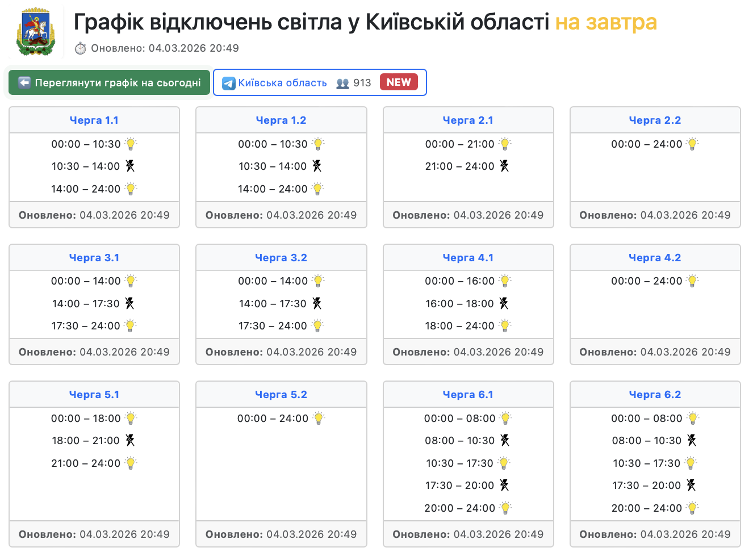Click the light bulb for 00:00 – 14:00 in Черга 3.2

pyautogui.click(x=318, y=281)
